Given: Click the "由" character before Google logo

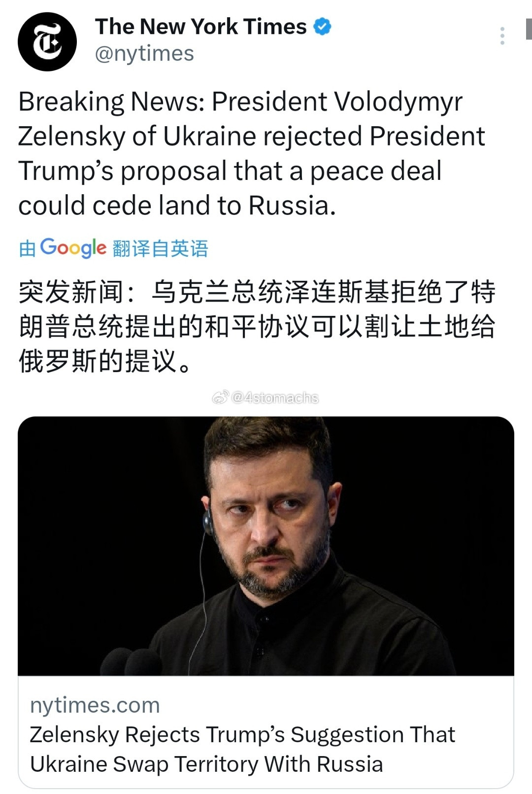Looking at the screenshot, I should (x=27, y=249).
